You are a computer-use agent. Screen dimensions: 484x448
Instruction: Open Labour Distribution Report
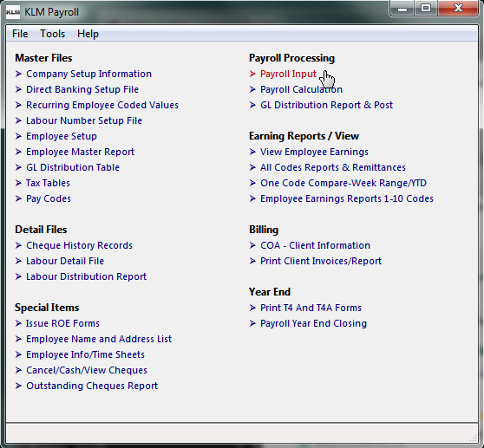87,276
